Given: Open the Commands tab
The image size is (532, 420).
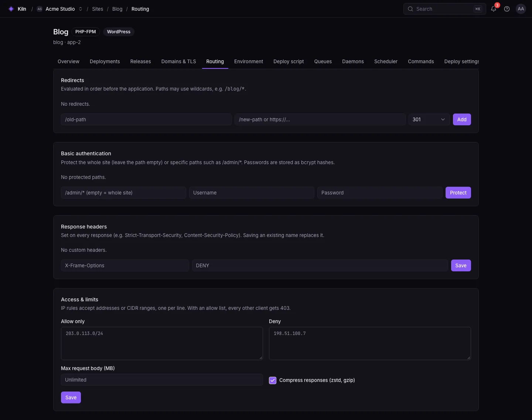Looking at the screenshot, I should tap(421, 61).
